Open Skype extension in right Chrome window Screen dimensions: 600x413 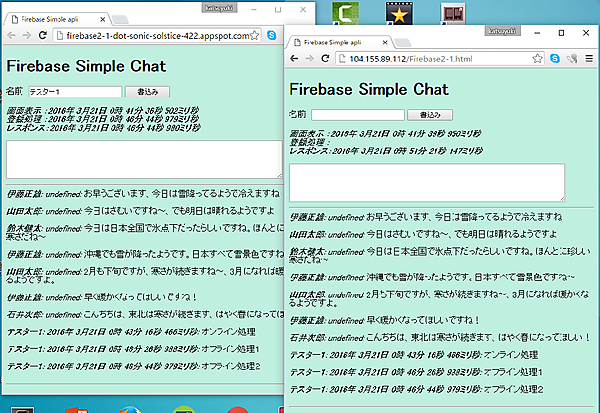click(555, 58)
